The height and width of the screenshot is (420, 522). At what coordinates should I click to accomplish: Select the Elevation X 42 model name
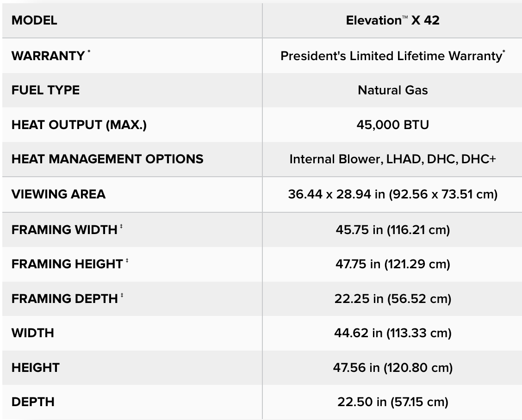(392, 21)
